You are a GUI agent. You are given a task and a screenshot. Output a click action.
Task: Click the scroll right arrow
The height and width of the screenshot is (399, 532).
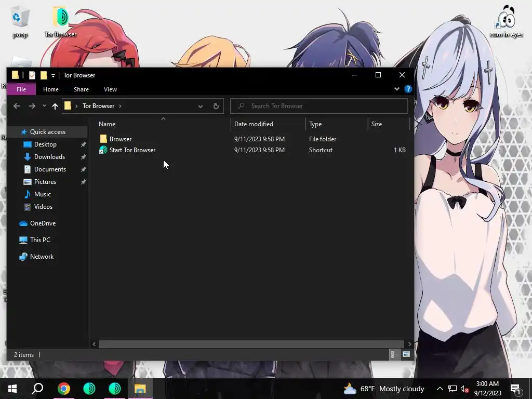(x=409, y=344)
